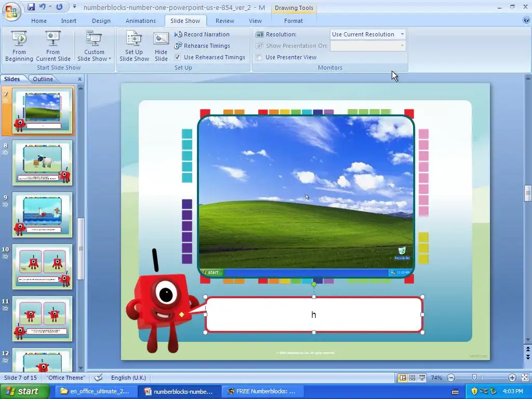Click Next Slide double-arrow button
Viewport: 532px width, 399px height.
[528, 356]
